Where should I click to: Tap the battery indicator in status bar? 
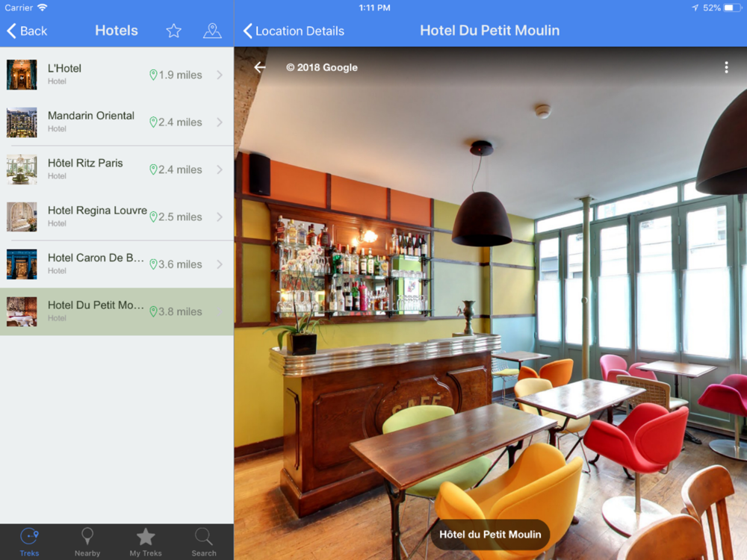733,7
